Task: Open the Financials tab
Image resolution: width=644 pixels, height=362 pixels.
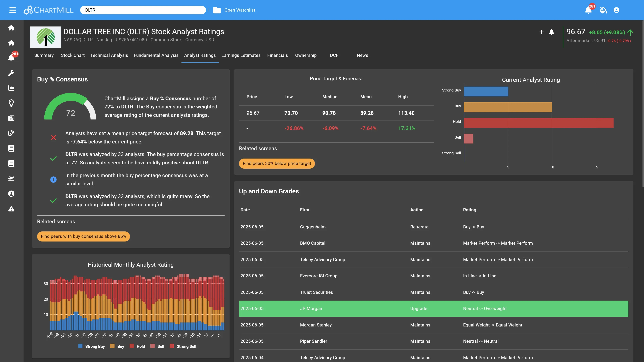Action: pyautogui.click(x=278, y=55)
